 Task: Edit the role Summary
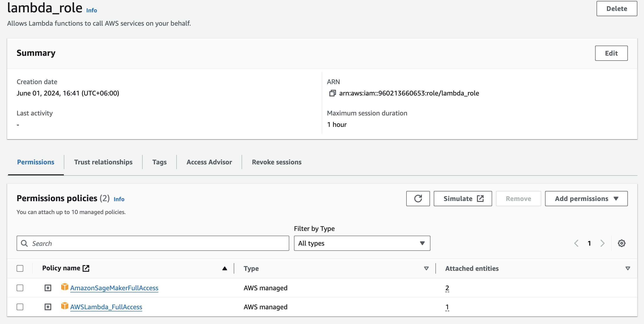(611, 53)
